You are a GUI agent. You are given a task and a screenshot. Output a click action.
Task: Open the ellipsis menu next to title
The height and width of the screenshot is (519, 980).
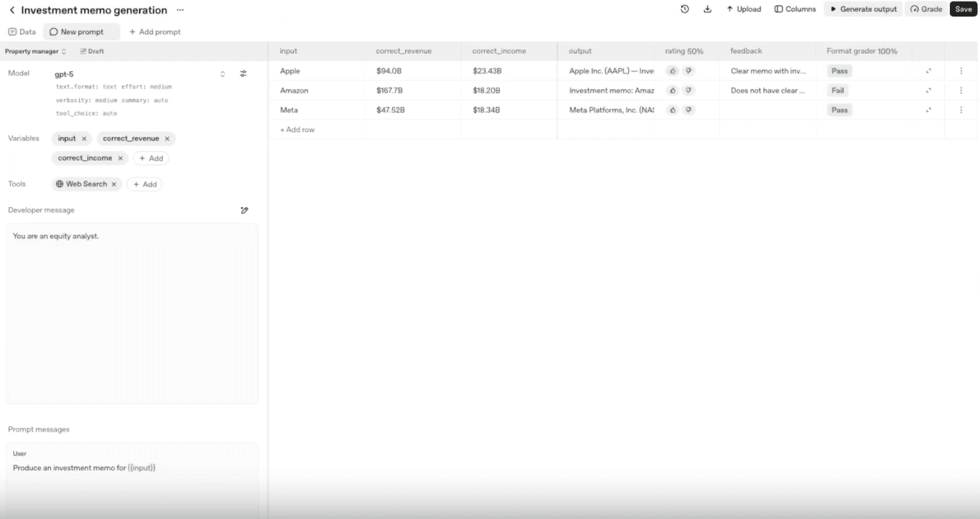tap(180, 10)
